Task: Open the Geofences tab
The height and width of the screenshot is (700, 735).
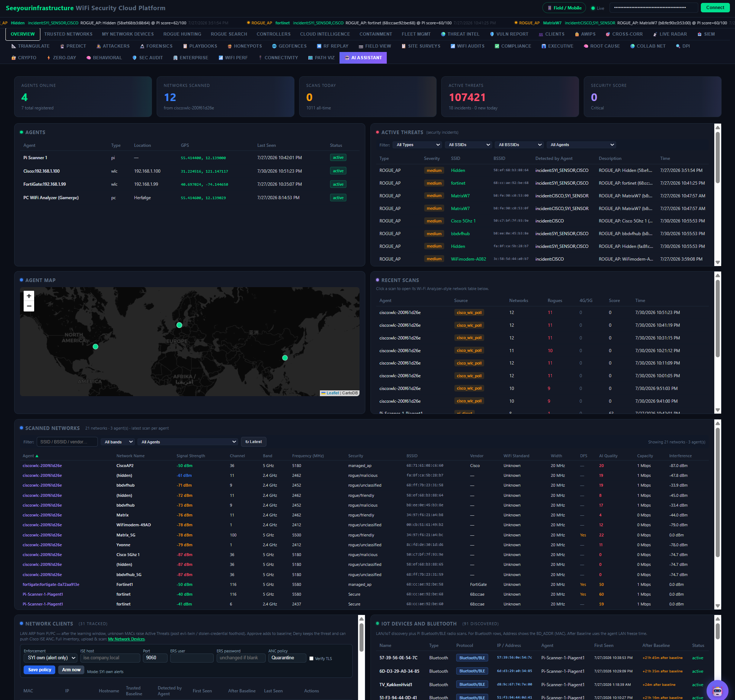Action: click(x=289, y=46)
